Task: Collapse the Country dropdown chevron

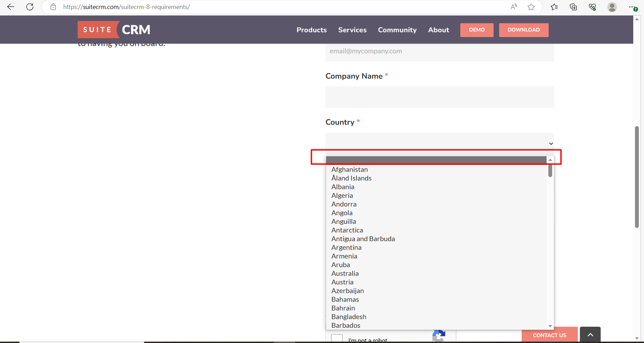Action: tap(551, 143)
